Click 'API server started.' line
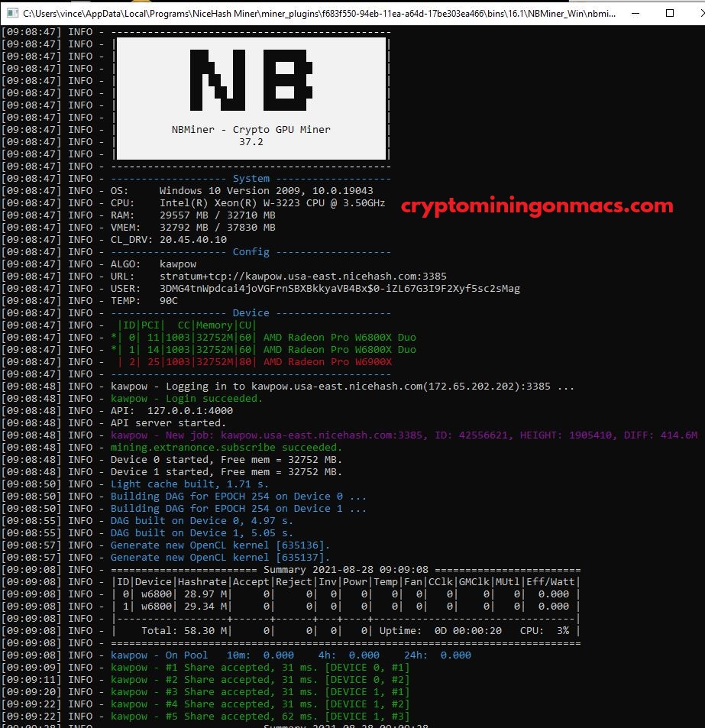 (168, 423)
